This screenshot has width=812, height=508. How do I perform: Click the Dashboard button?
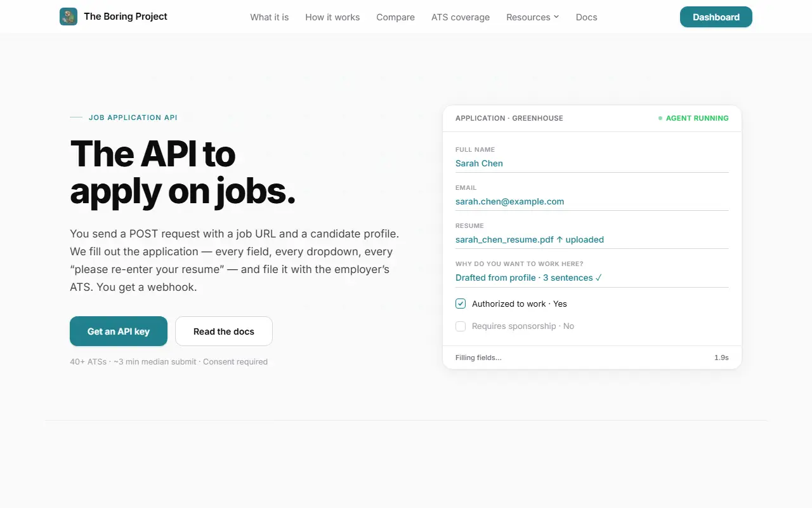tap(716, 17)
